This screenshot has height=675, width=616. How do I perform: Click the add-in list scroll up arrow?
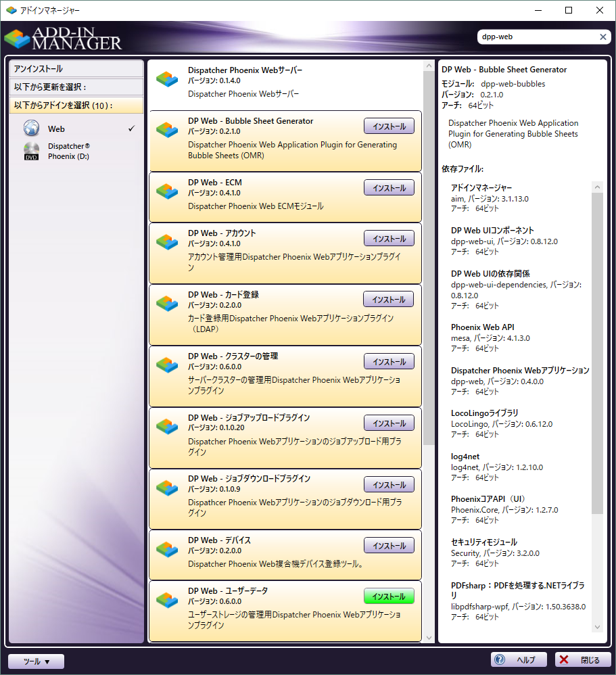coord(429,66)
